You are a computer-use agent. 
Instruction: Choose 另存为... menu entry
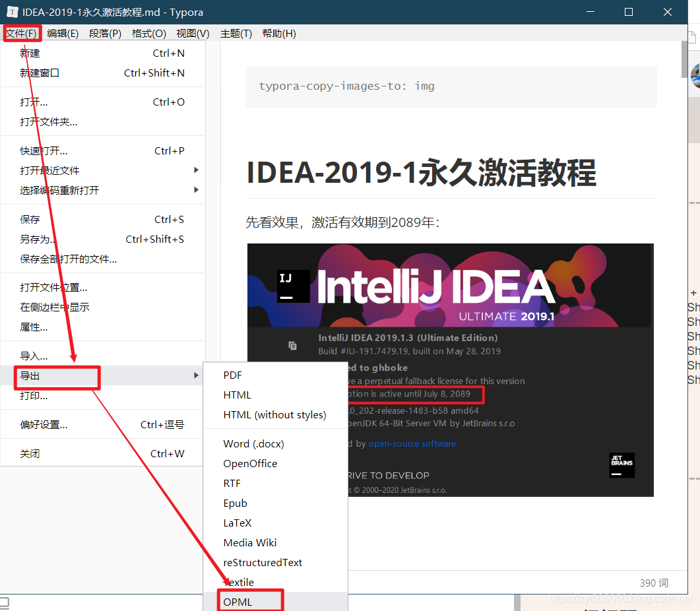[x=102, y=239]
